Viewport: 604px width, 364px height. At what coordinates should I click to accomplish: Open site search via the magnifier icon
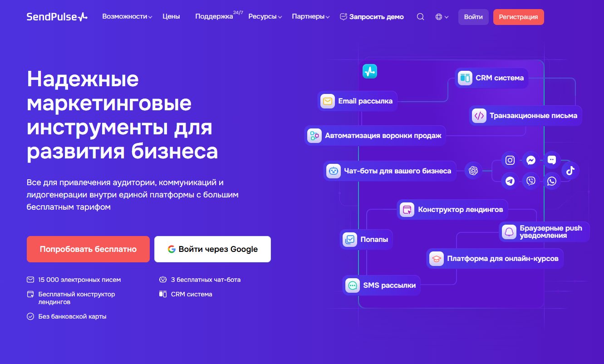pyautogui.click(x=420, y=16)
